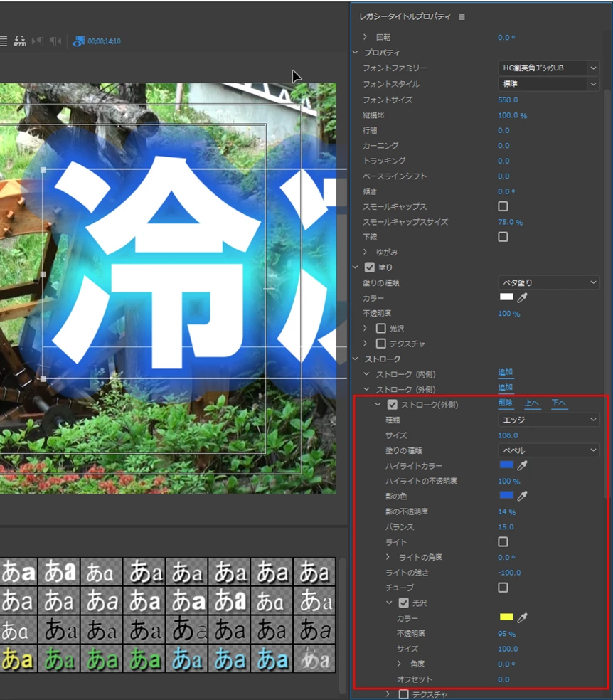Image resolution: width=613 pixels, height=700 pixels.
Task: Collapse the ストローク section
Action: [x=356, y=359]
